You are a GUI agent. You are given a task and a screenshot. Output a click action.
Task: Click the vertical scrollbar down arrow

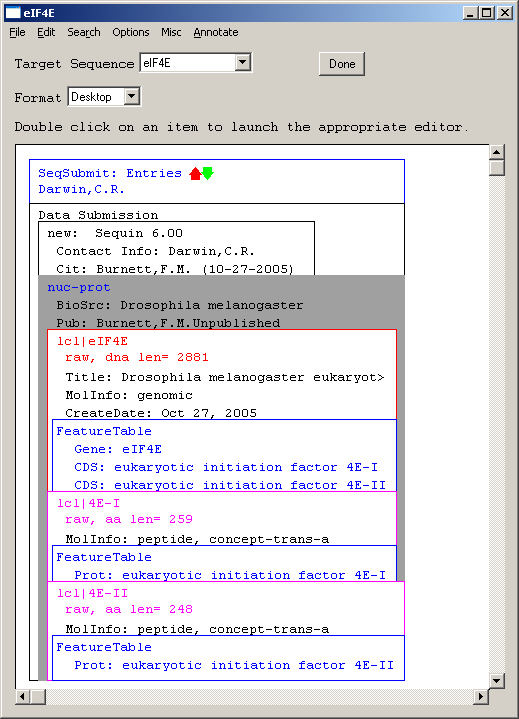coord(497,680)
